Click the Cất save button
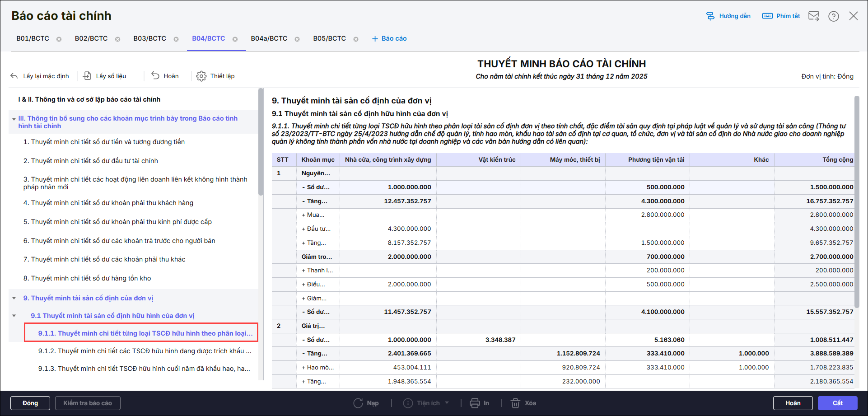This screenshot has width=868, height=416. click(x=837, y=403)
